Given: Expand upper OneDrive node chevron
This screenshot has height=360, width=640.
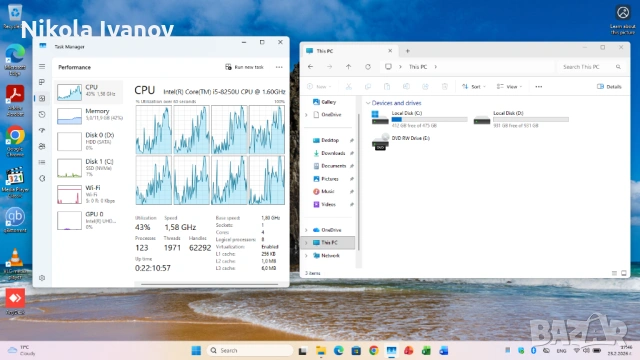Looking at the screenshot, I should 306,115.
